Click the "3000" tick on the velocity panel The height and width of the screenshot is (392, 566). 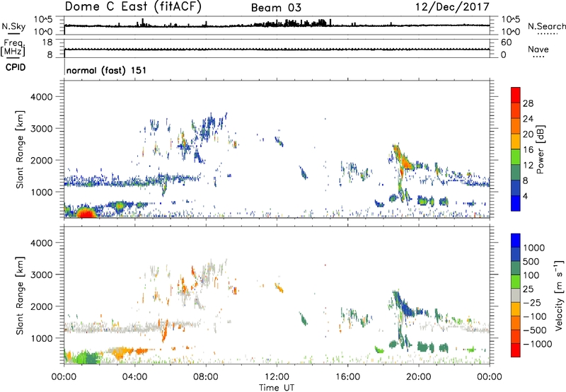[x=42, y=275]
